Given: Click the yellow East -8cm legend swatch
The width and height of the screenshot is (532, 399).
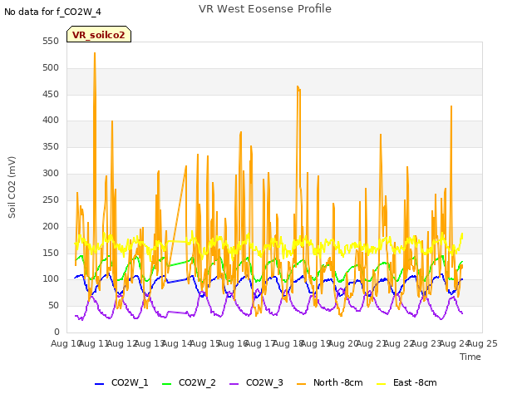Looking at the screenshot, I should point(382,384).
